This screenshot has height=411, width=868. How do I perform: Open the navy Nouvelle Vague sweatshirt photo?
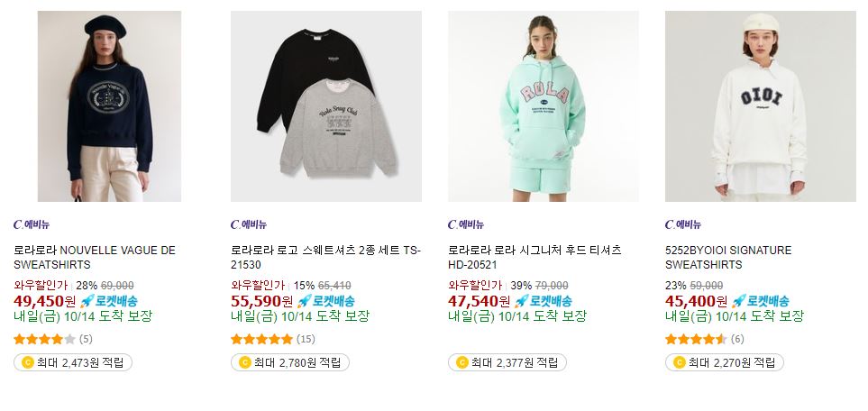(x=109, y=106)
